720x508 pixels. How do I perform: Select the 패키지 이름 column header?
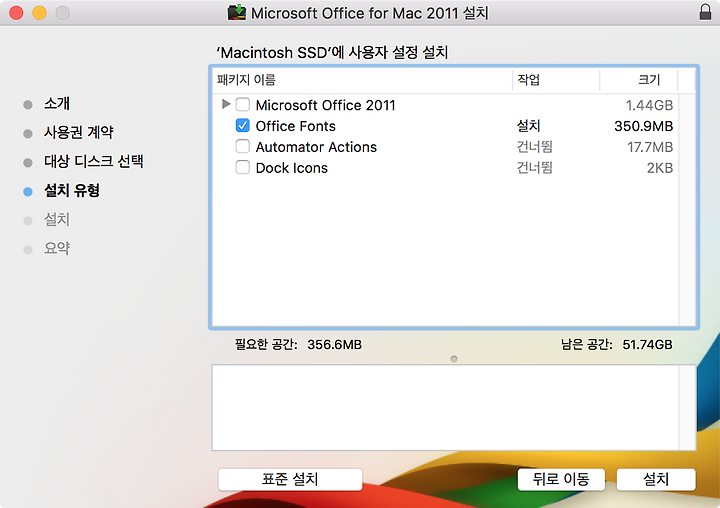click(363, 80)
